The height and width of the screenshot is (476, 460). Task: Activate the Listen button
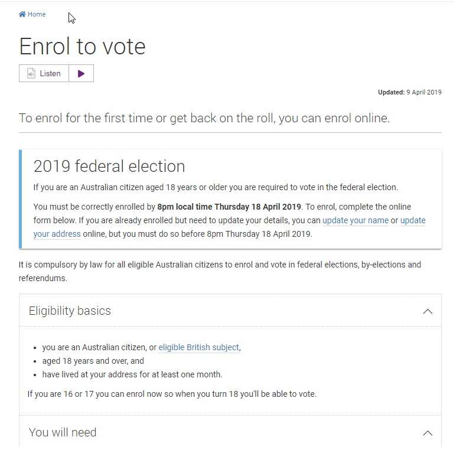coord(44,73)
